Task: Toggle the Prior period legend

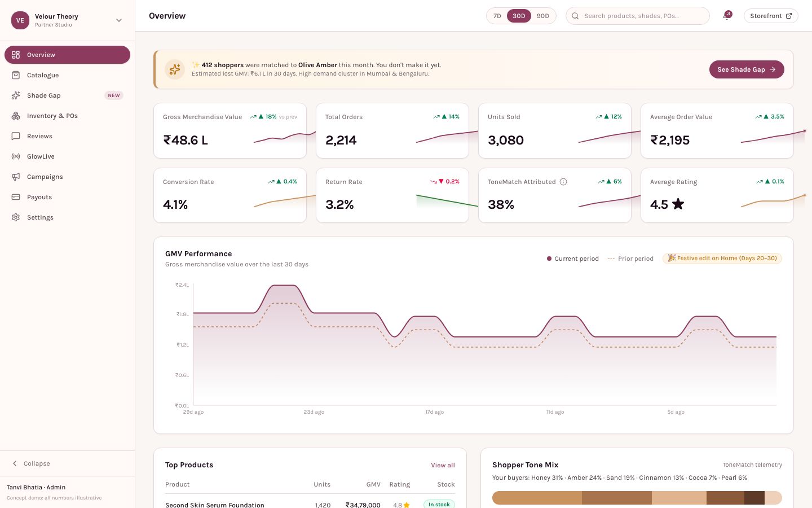Action: 630,259
